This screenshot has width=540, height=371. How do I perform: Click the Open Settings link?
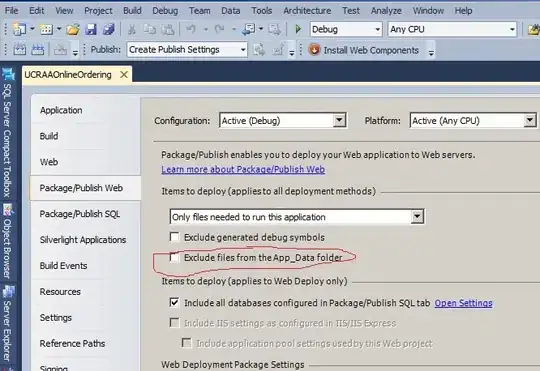(463, 303)
